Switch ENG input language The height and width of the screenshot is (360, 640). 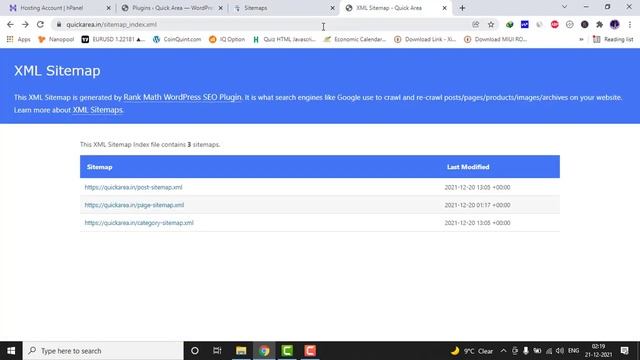pyautogui.click(x=573, y=351)
